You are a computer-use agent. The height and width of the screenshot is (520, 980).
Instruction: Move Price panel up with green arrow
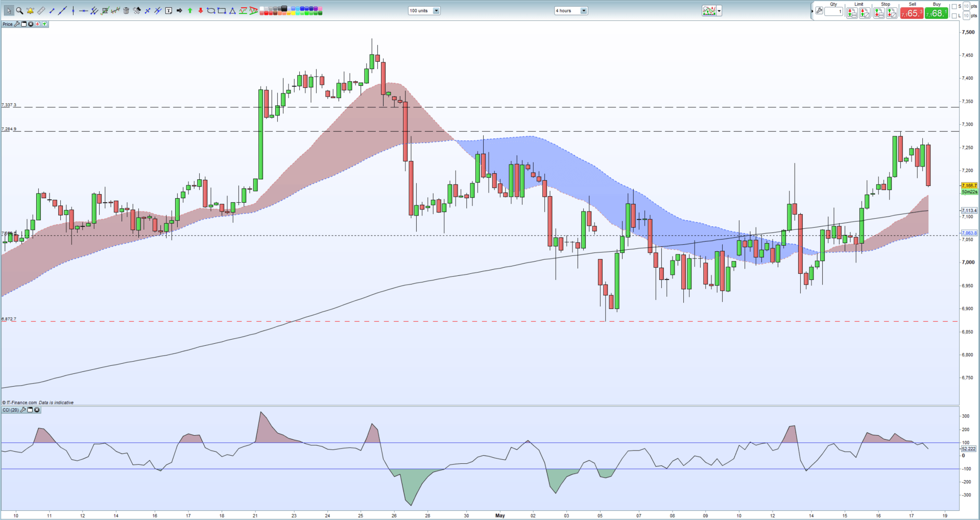(44, 24)
